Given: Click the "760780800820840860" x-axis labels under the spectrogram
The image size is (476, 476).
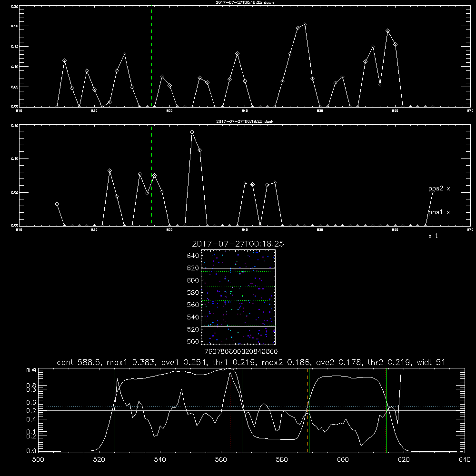Looking at the screenshot, I should pos(241,352).
